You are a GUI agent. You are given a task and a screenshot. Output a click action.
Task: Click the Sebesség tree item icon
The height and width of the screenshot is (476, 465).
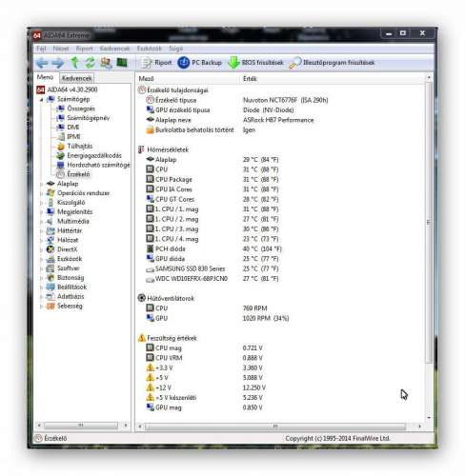coord(51,307)
